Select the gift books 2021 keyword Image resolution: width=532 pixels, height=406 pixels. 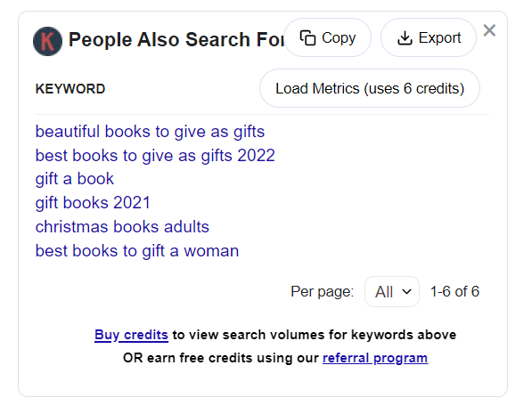(x=93, y=203)
